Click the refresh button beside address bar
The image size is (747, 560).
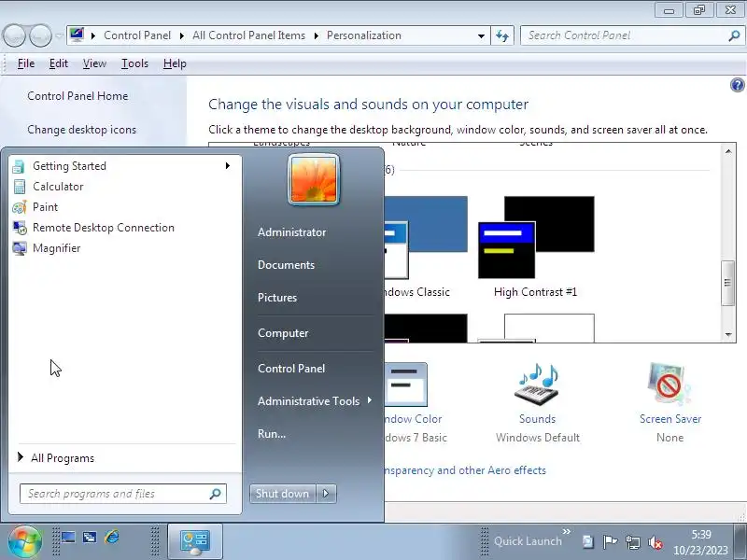pyautogui.click(x=502, y=35)
